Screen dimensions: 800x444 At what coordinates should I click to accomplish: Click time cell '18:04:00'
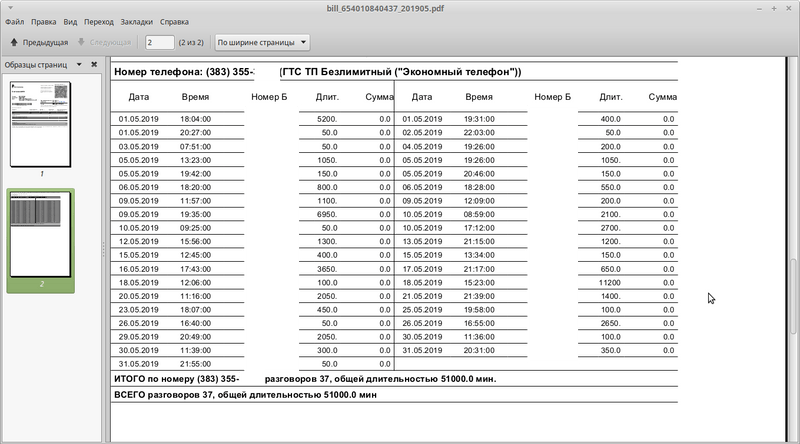[195, 119]
